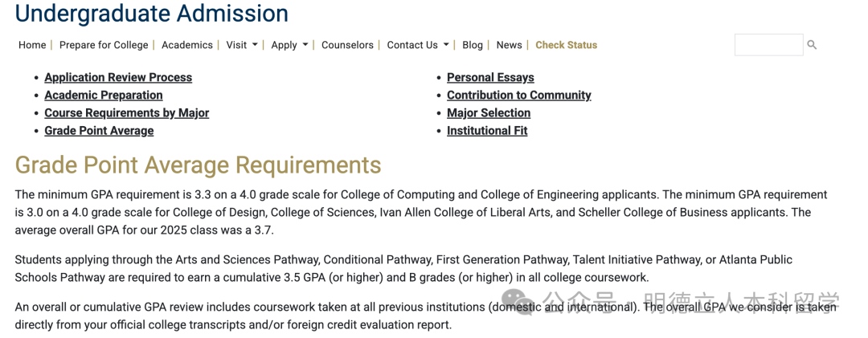Open Application Review Process link
Screen dimensions: 868x338
118,78
